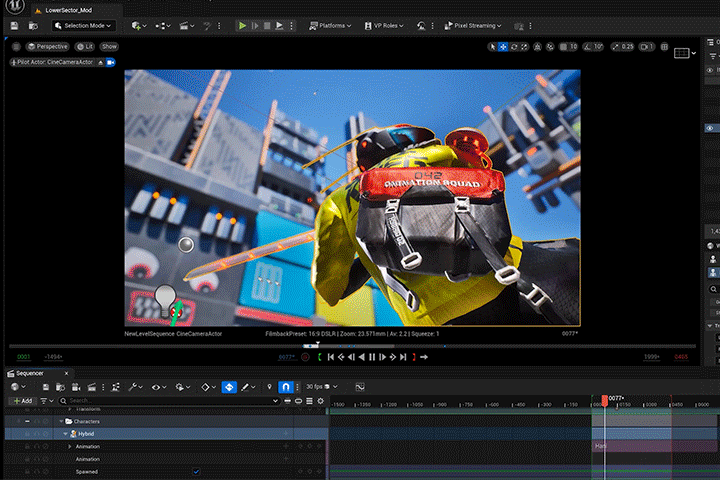Open the Pixel Streaming menu
Image resolution: width=720 pixels, height=480 pixels.
point(473,26)
